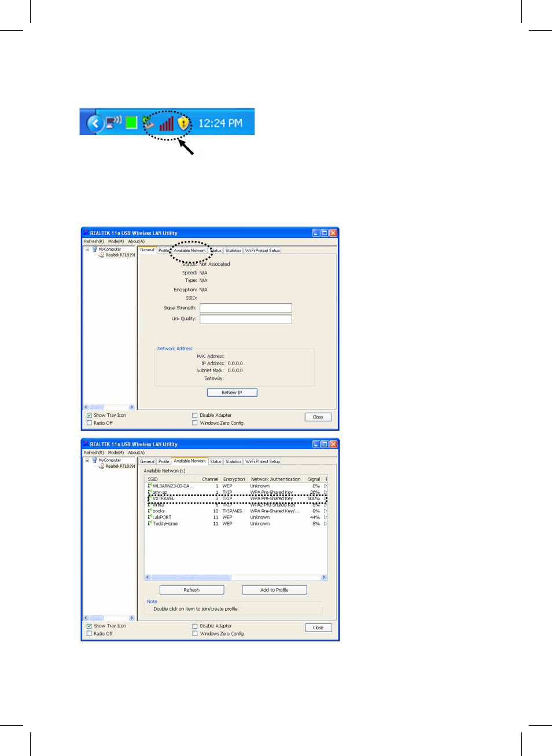552x756 pixels.
Task: Switch to the Statistics tab in the General-tab window
Action: (233, 251)
